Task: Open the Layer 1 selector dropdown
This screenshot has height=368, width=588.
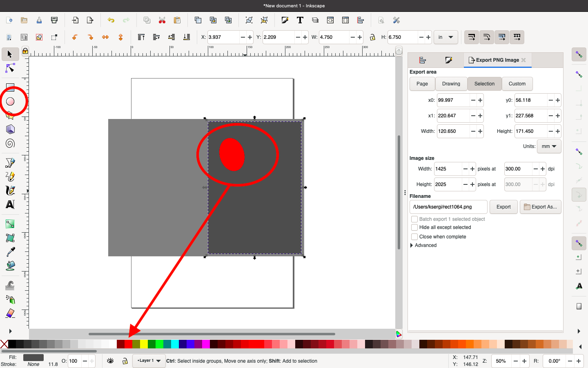Action: (x=149, y=361)
